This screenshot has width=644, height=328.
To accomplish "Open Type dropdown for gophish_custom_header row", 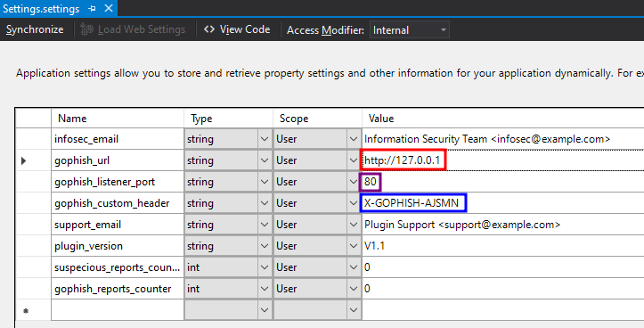I will [265, 203].
